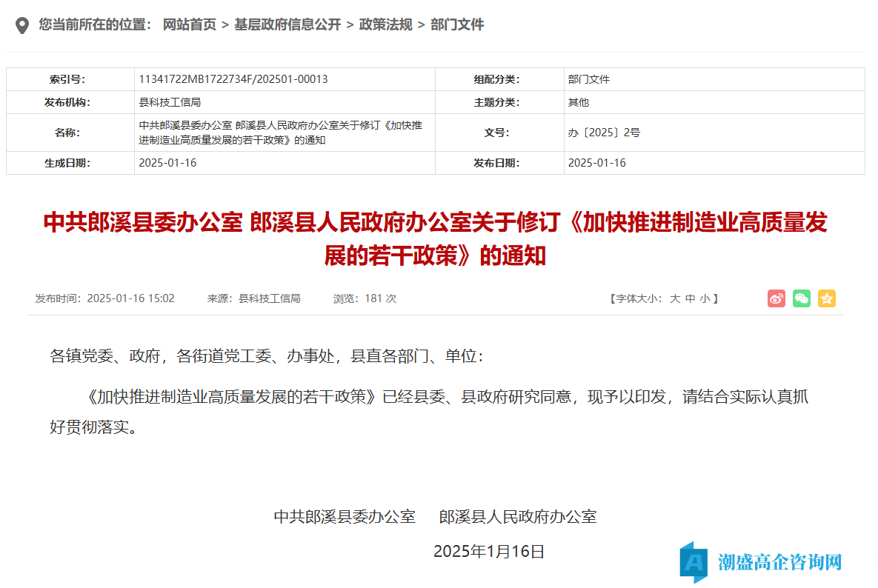Click the index number 11341722MB1722734F/202501-00013

click(x=233, y=79)
